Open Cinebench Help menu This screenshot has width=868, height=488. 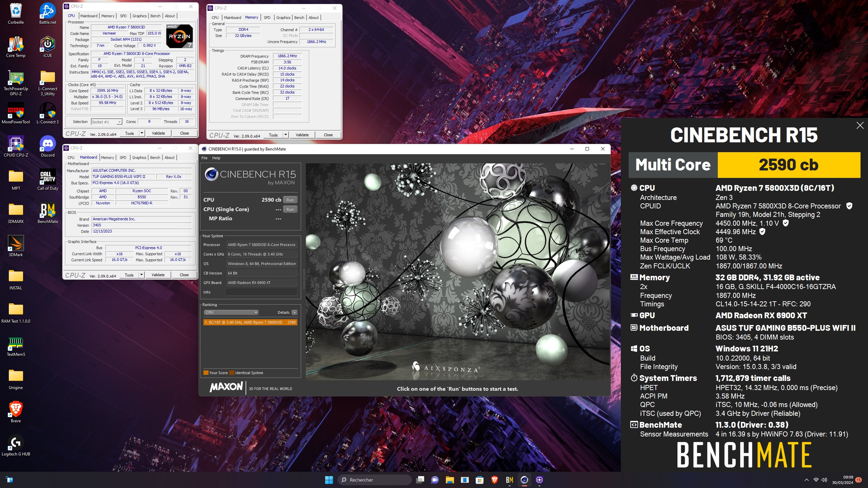[216, 158]
